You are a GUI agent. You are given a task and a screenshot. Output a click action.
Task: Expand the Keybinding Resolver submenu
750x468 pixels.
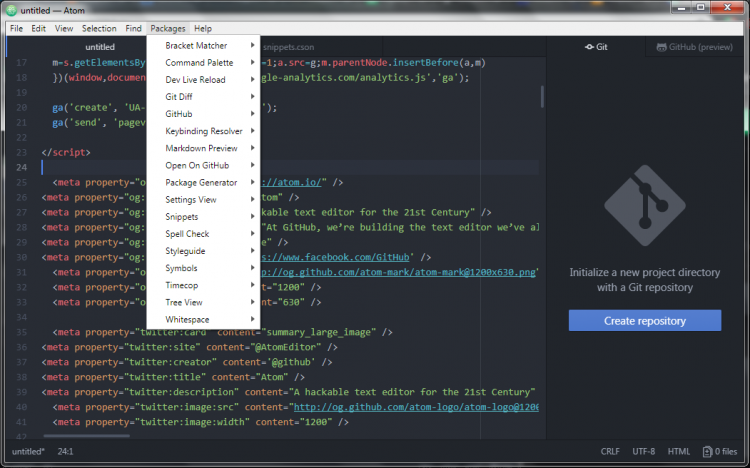203,131
